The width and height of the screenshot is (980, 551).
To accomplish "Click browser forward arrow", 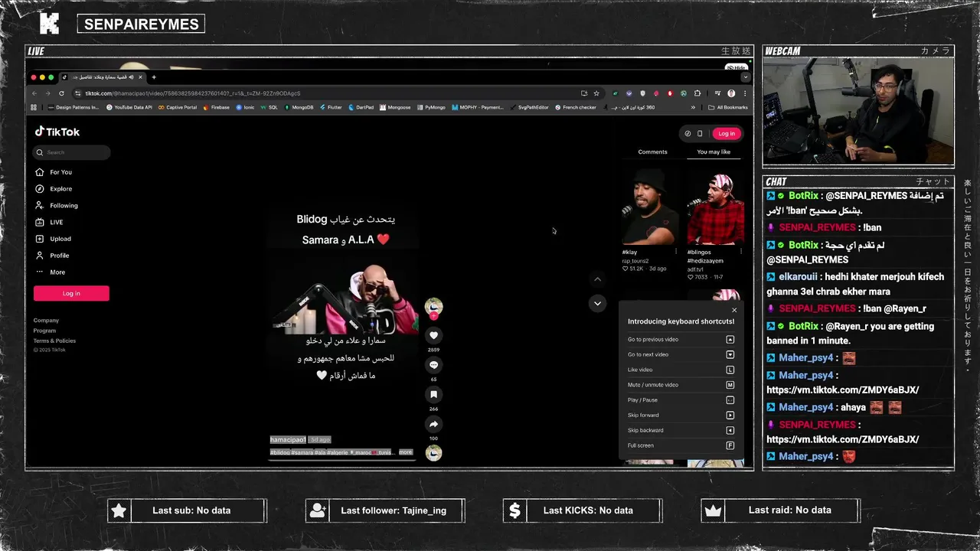I will tap(47, 93).
